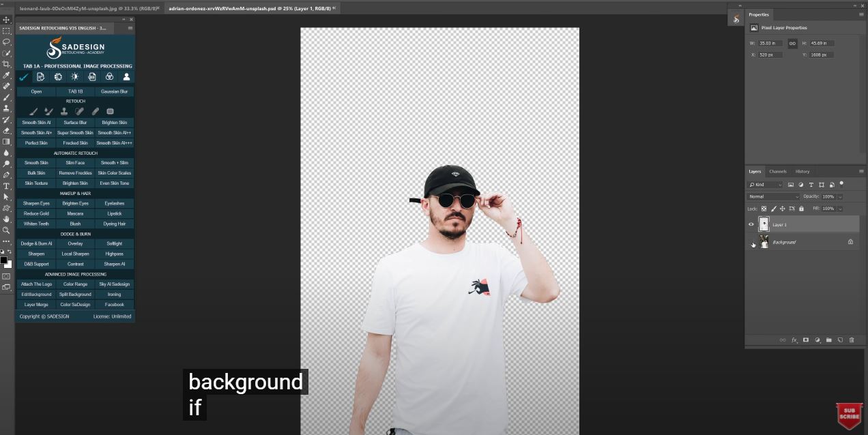Image resolution: width=868 pixels, height=435 pixels.
Task: Click the Whiten Teeth button
Action: (x=36, y=224)
